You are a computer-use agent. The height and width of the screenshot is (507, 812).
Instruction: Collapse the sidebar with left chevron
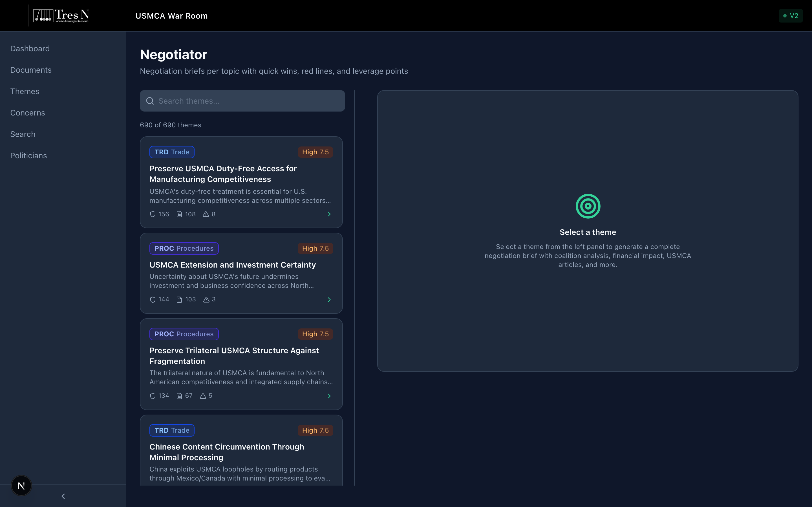pos(63,496)
